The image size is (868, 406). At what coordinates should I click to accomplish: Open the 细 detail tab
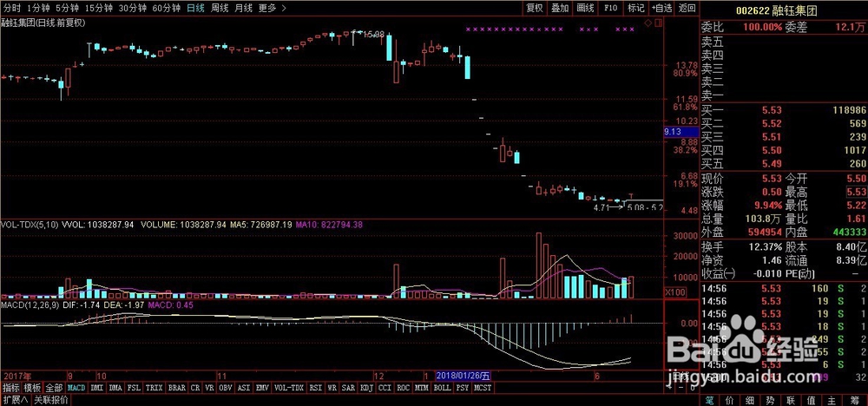coord(751,399)
